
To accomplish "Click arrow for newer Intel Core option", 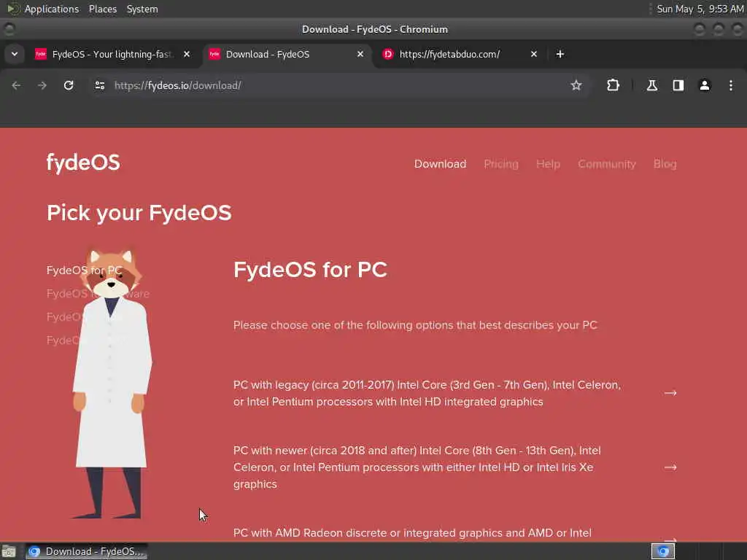I will click(x=670, y=467).
